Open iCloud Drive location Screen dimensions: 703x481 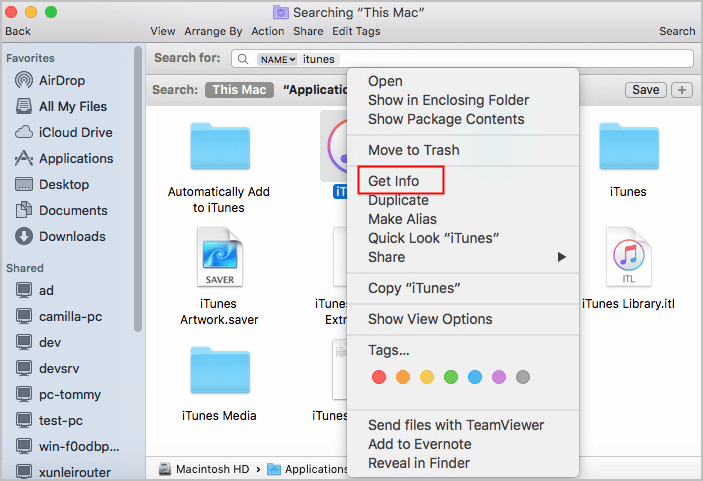[63, 133]
